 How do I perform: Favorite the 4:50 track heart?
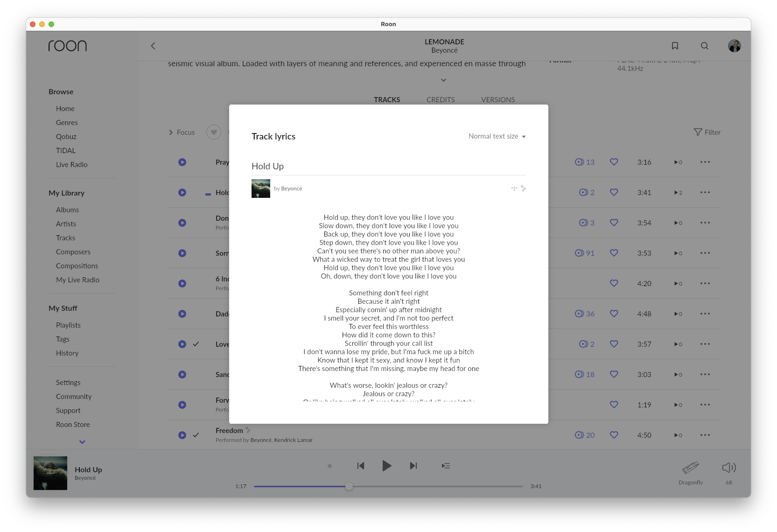614,435
